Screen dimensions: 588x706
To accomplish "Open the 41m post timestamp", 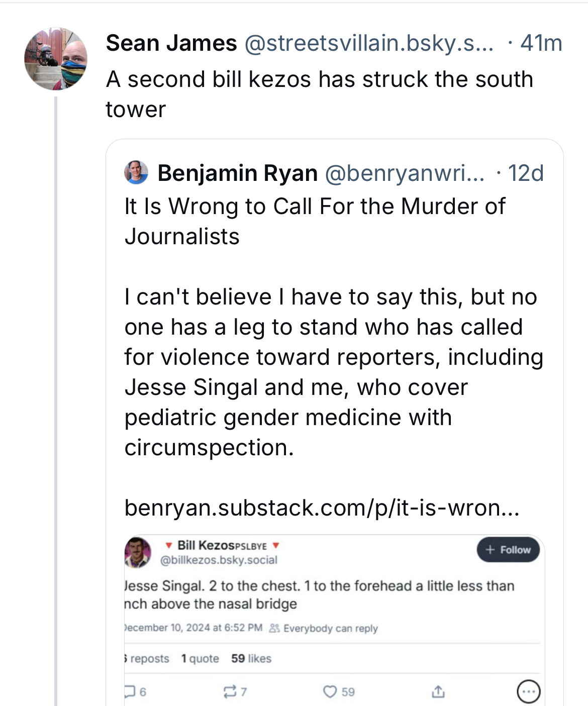I will (541, 43).
